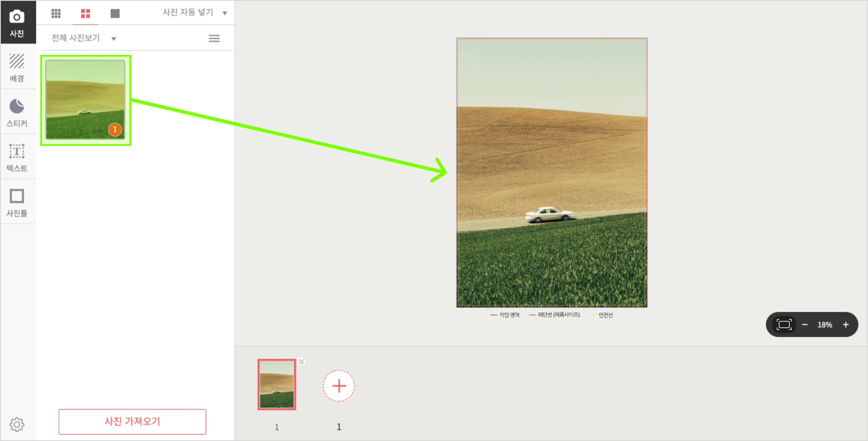Open the 배경 (Background) panel
The image size is (868, 441).
tap(17, 67)
